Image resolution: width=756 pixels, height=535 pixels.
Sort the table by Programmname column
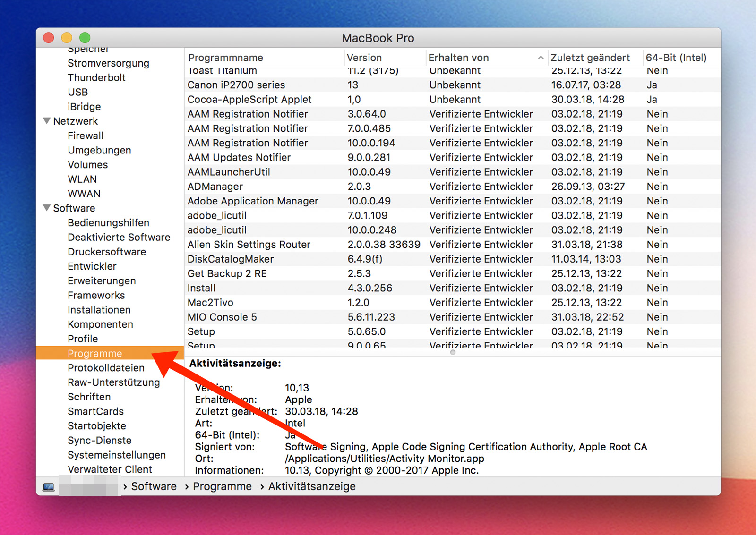pyautogui.click(x=264, y=58)
